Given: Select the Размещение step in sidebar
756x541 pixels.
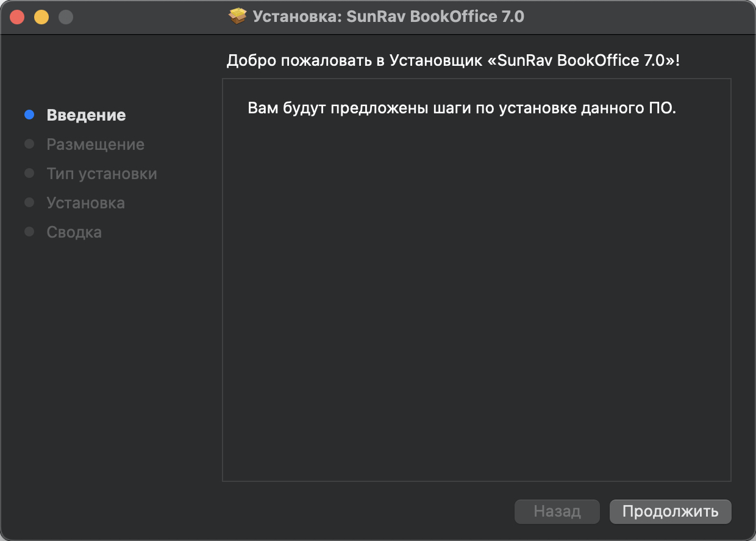Looking at the screenshot, I should click(x=96, y=144).
